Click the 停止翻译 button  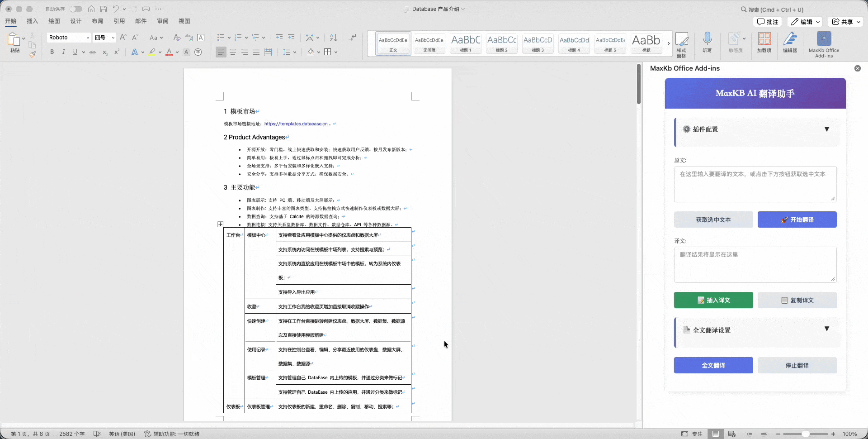point(797,365)
